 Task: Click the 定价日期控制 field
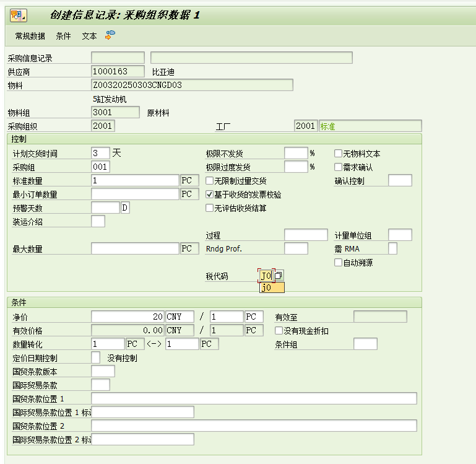tap(95, 357)
